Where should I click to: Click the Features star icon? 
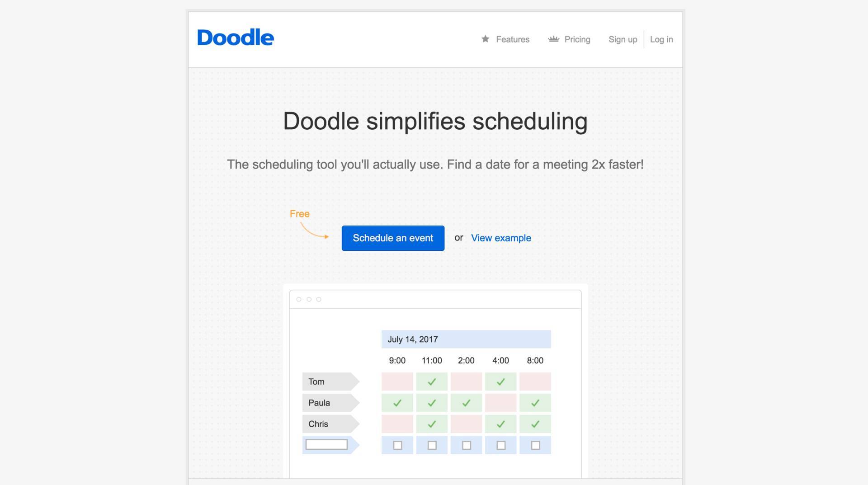point(485,39)
